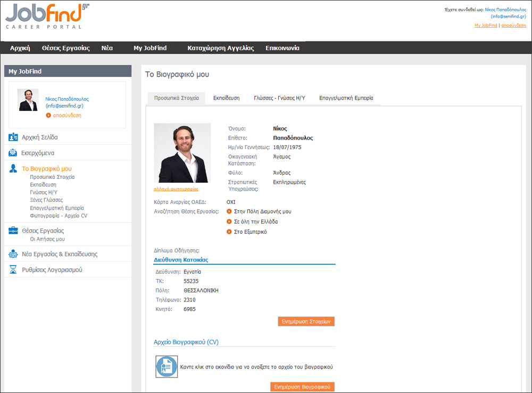Click the home icon beside Αρχική Σελίδα
Viewport: 532px width, 393px height.
pyautogui.click(x=13, y=137)
